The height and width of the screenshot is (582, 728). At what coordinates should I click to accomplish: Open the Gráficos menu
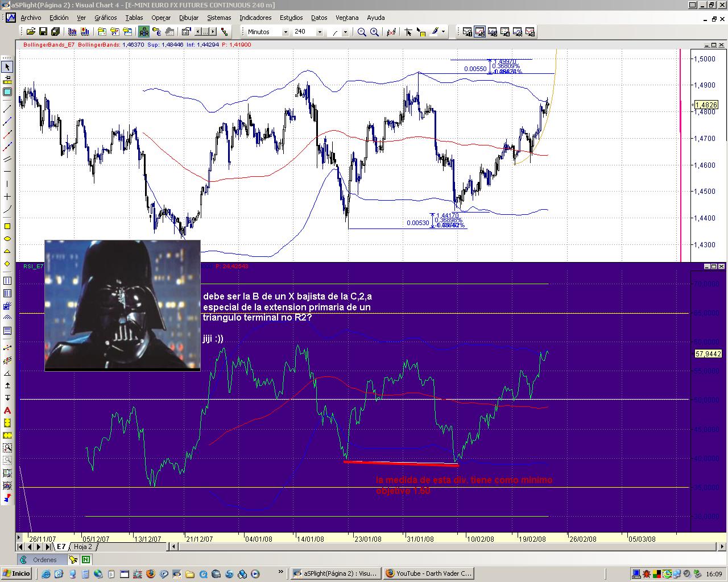click(x=106, y=18)
